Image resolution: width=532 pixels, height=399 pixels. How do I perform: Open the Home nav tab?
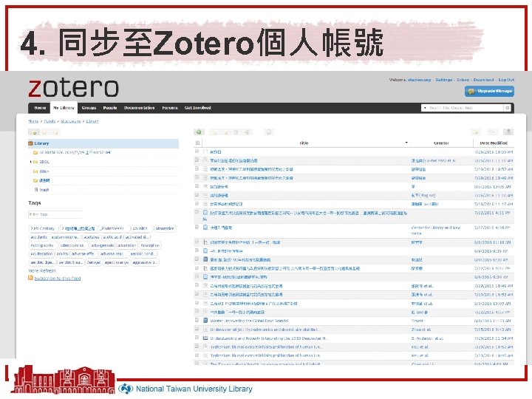40,108
